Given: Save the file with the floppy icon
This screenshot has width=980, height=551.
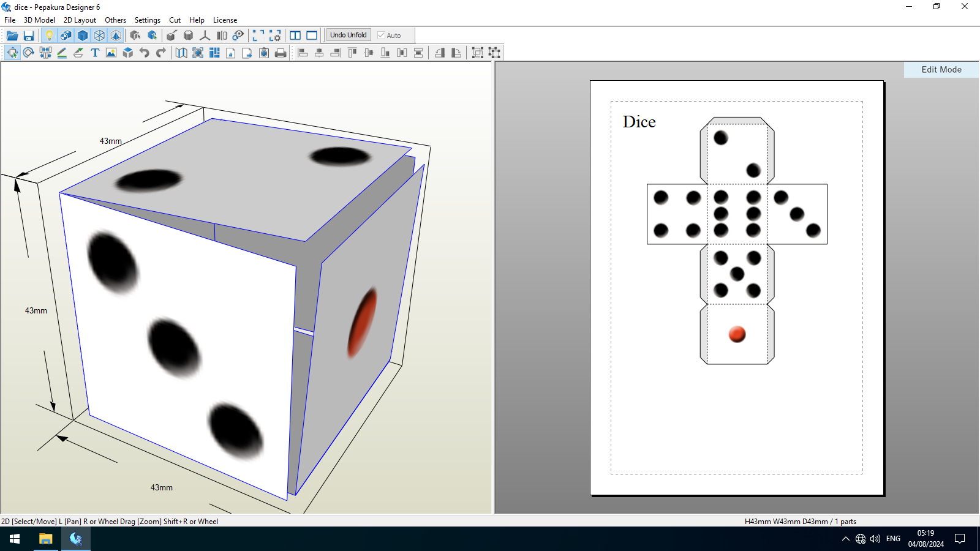Looking at the screenshot, I should pyautogui.click(x=29, y=36).
